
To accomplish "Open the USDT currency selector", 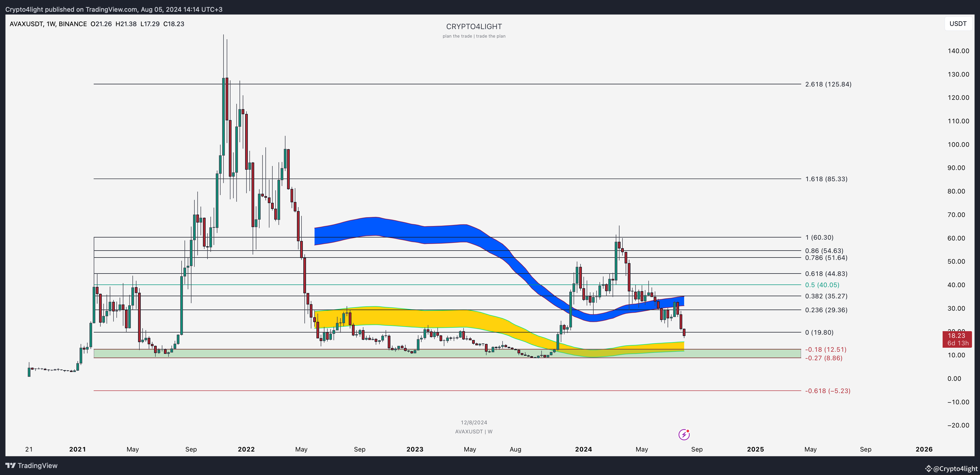I will click(x=958, y=23).
